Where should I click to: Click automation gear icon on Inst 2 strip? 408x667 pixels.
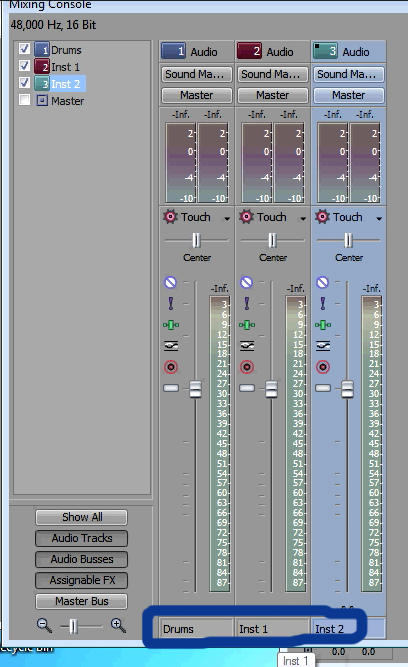pyautogui.click(x=322, y=217)
